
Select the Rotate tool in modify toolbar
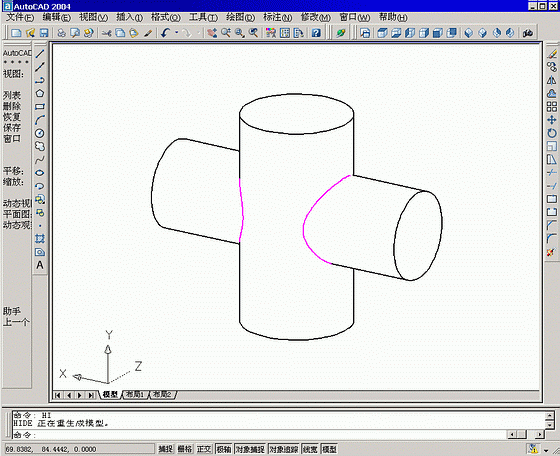click(x=551, y=133)
